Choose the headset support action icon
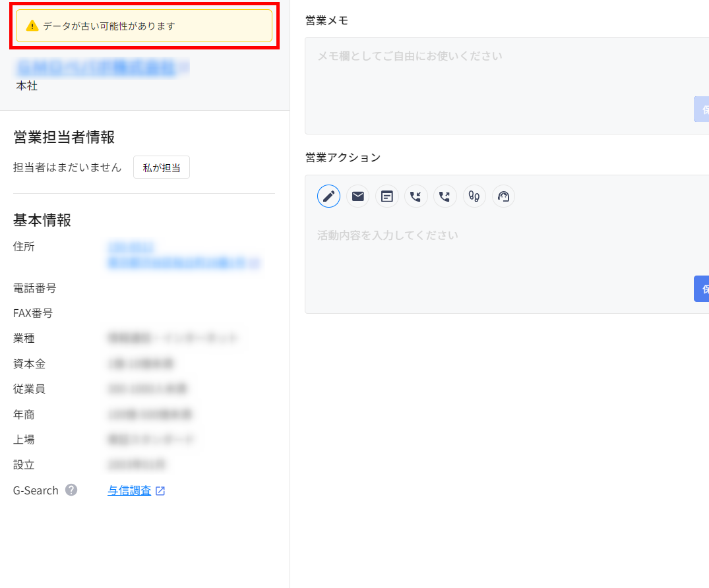 [x=503, y=196]
